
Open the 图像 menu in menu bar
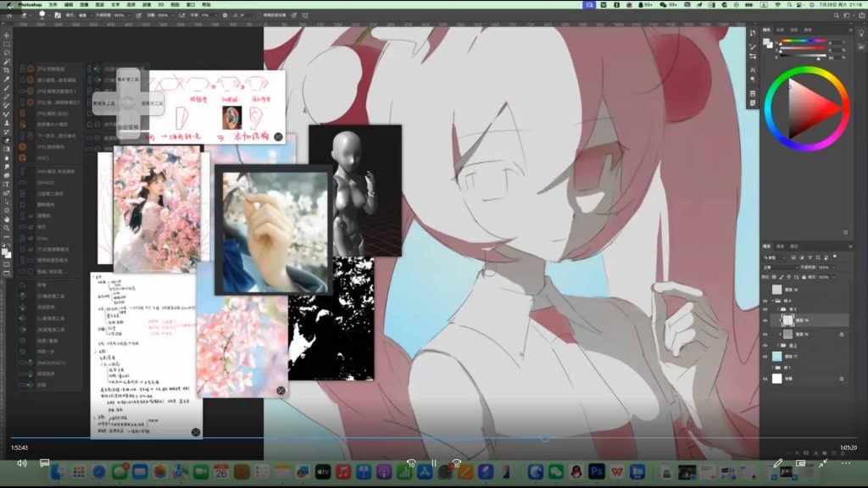85,4
